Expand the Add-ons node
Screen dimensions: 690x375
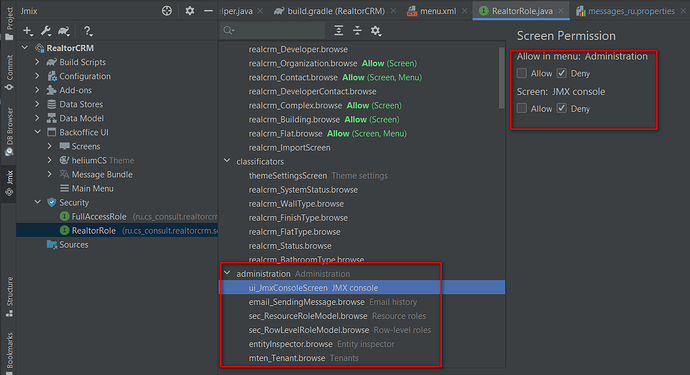click(37, 90)
